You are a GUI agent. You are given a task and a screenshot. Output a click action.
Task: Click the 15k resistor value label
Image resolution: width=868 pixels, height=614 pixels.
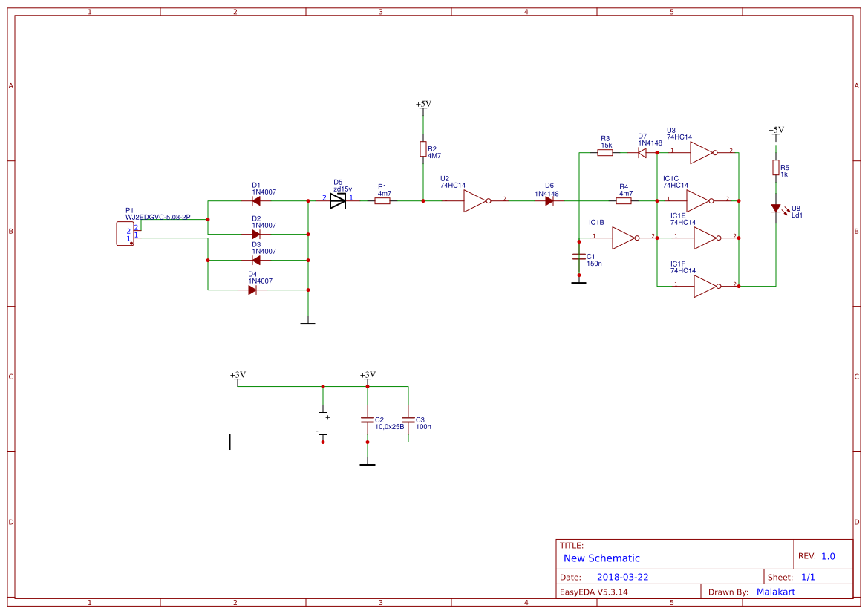[607, 146]
